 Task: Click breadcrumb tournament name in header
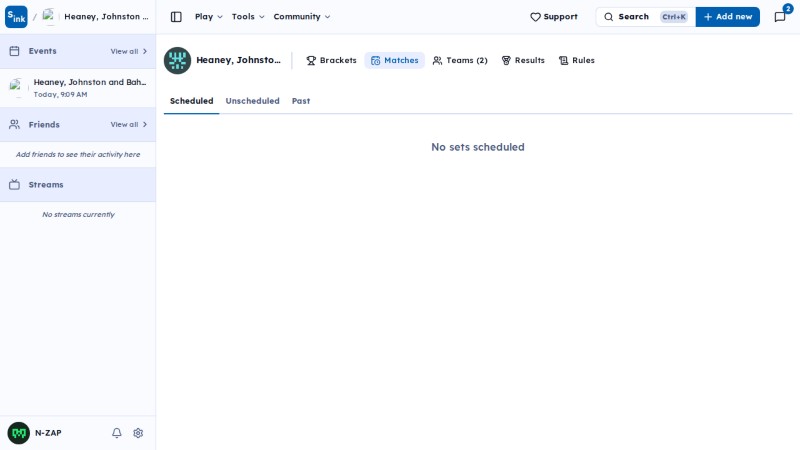tap(106, 17)
